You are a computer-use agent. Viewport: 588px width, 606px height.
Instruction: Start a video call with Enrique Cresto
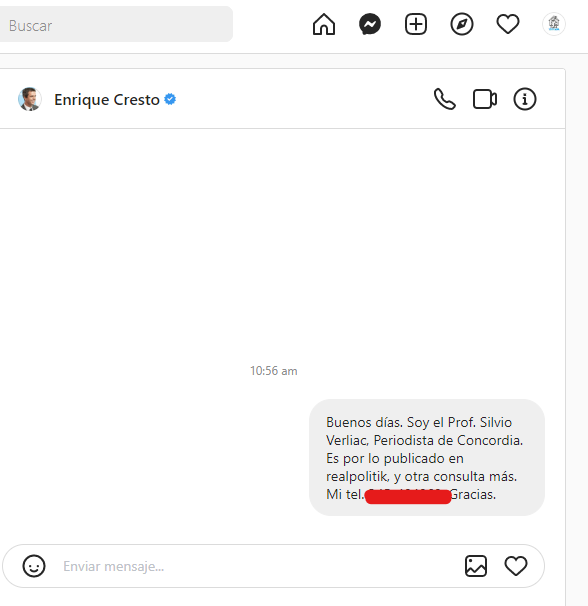click(485, 99)
